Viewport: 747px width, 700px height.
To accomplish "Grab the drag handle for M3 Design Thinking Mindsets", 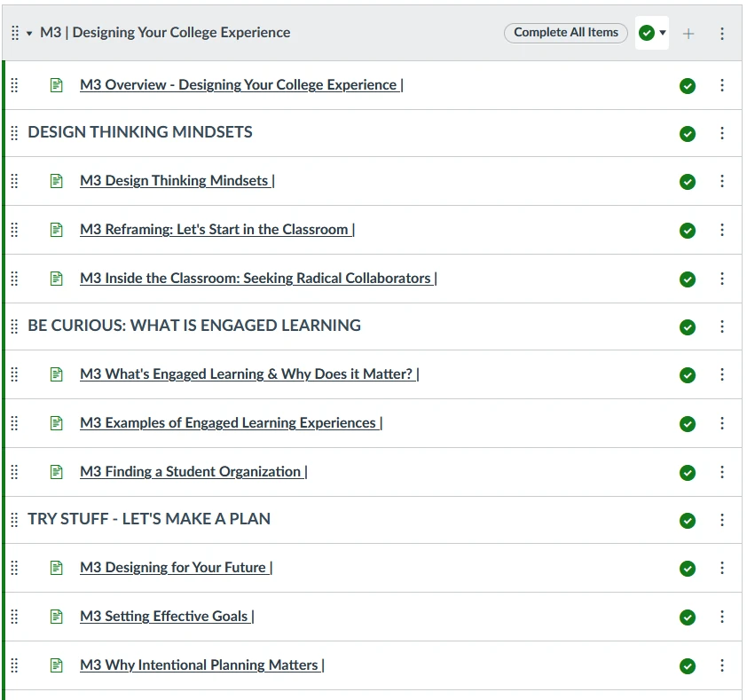I will (x=14, y=181).
